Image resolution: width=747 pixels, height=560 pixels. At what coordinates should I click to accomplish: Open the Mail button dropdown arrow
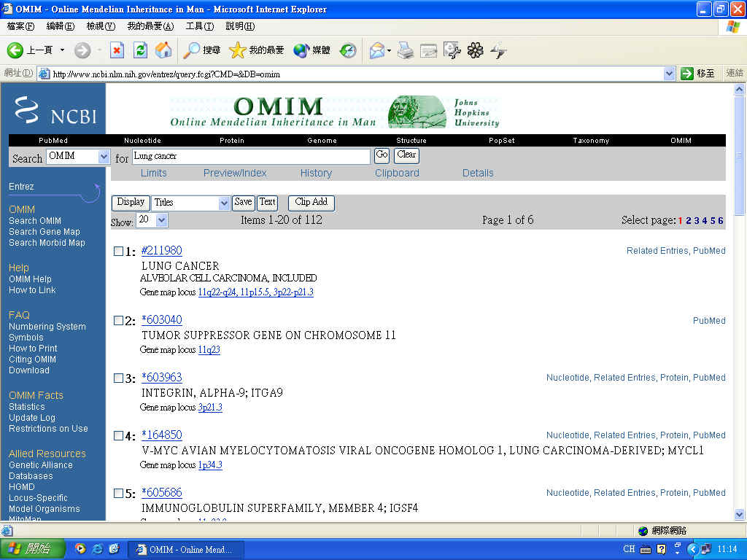tap(390, 50)
